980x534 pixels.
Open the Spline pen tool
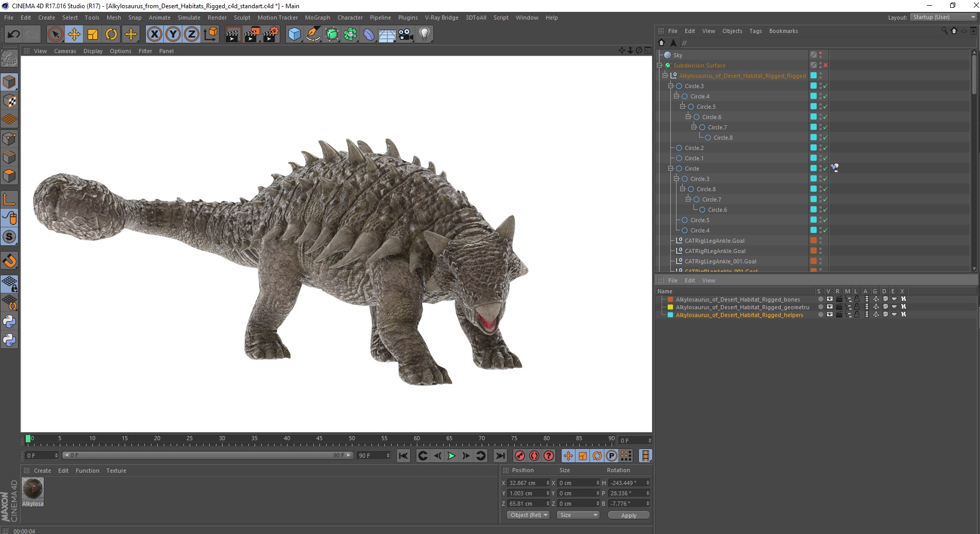pos(313,35)
